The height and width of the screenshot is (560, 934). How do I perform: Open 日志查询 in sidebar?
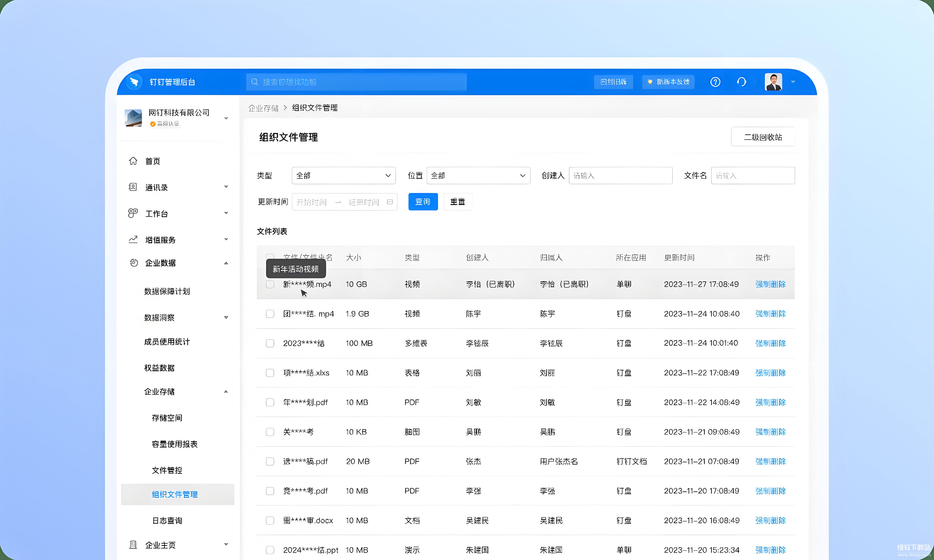pyautogui.click(x=167, y=521)
